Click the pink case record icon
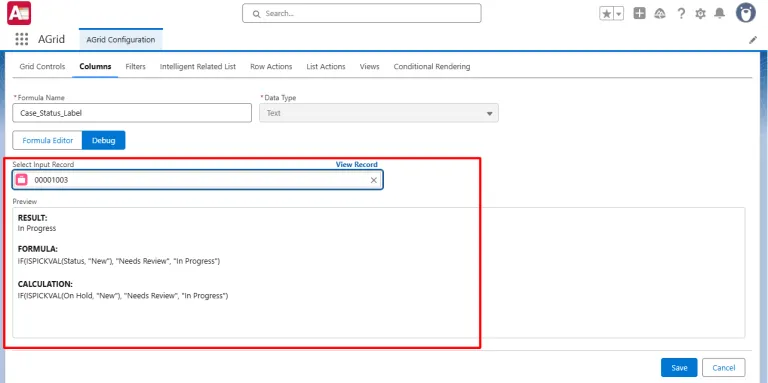 (x=22, y=180)
